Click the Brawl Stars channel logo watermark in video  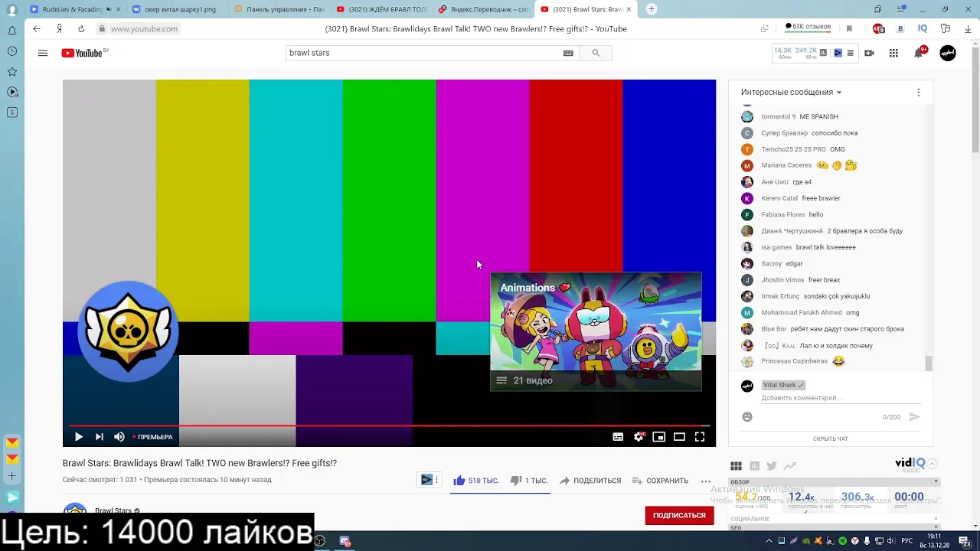point(129,331)
